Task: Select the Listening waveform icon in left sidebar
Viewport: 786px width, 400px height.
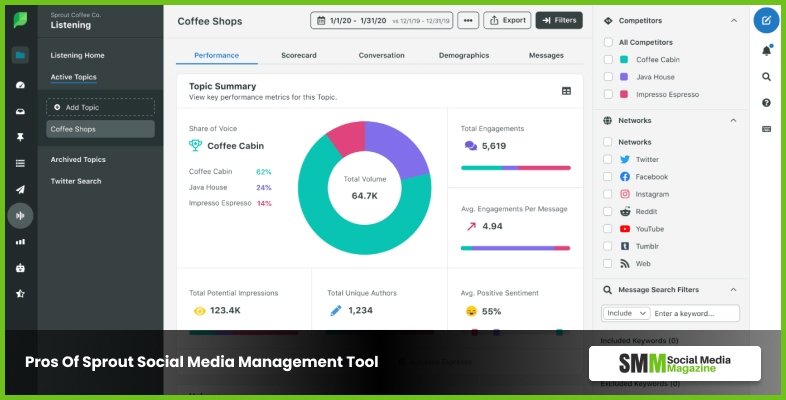Action: click(x=20, y=214)
